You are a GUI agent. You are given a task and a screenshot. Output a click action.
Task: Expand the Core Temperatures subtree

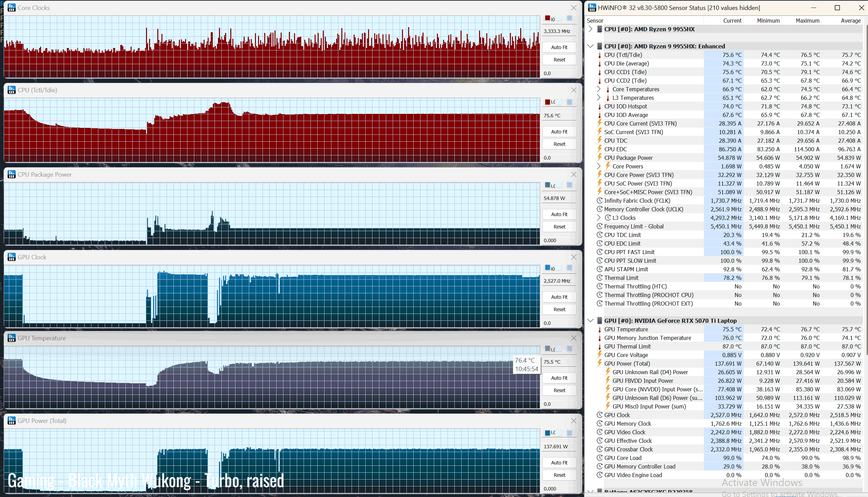(599, 89)
